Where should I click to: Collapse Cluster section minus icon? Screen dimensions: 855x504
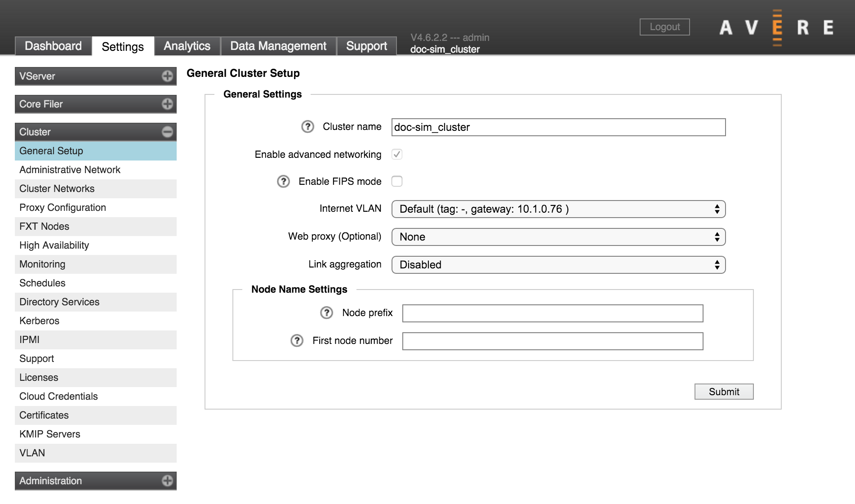point(168,132)
